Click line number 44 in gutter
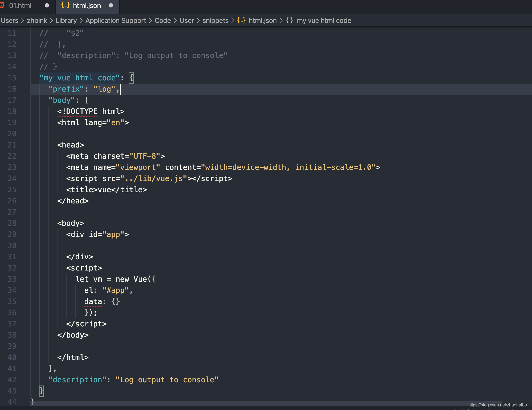Viewport: 532px width, 410px height. [12, 402]
